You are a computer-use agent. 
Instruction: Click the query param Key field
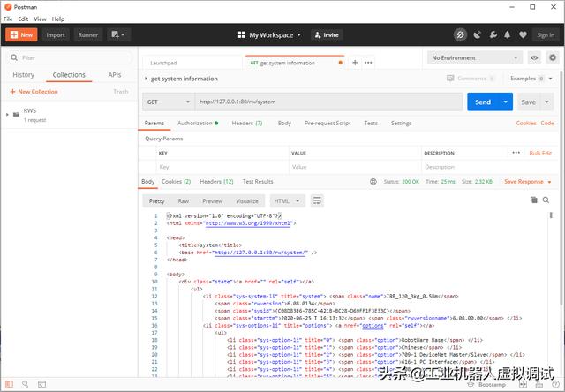point(222,167)
